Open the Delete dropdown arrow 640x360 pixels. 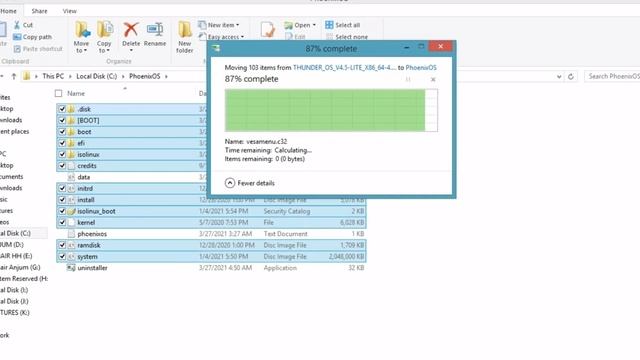[x=131, y=51]
